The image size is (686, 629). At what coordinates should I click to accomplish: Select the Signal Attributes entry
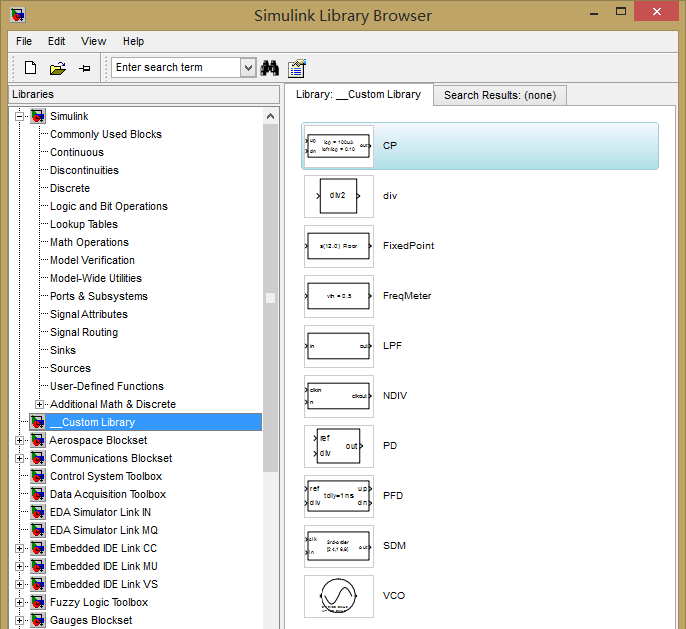89,314
